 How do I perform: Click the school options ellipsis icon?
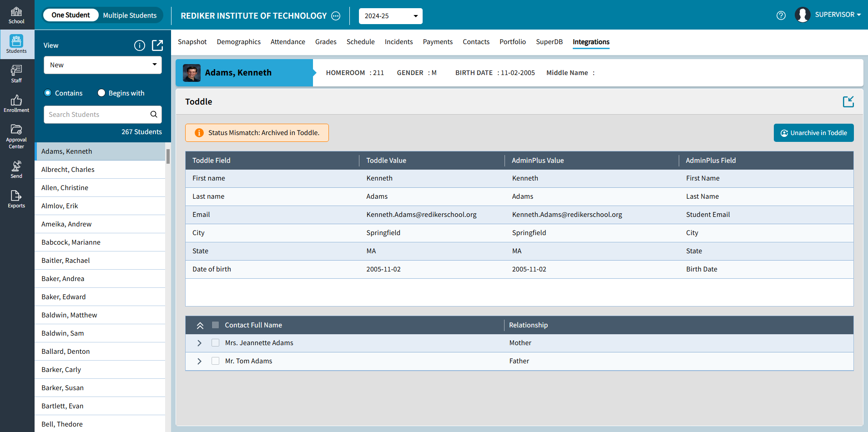click(x=336, y=16)
